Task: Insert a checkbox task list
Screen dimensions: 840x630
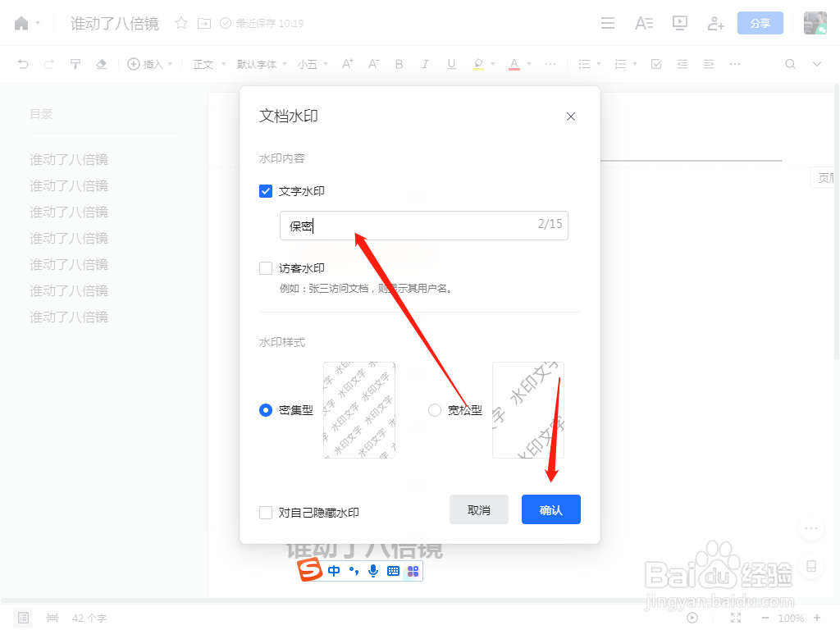Action: pos(656,64)
